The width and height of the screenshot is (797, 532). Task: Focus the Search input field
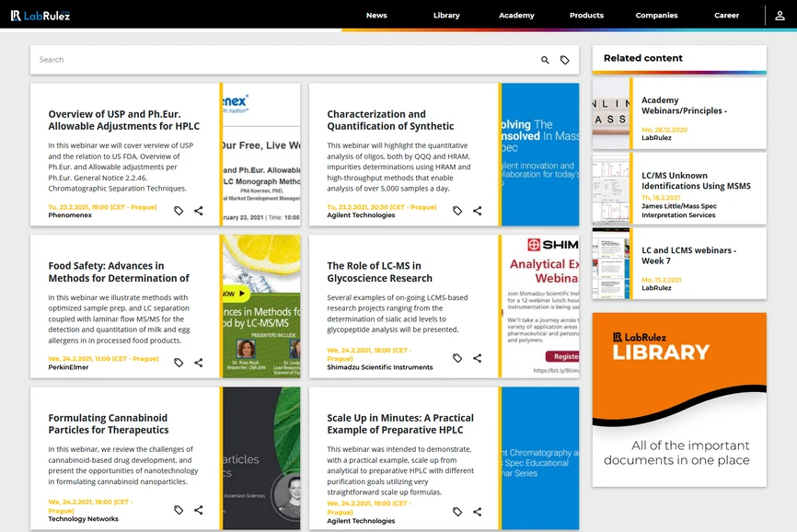click(x=284, y=60)
